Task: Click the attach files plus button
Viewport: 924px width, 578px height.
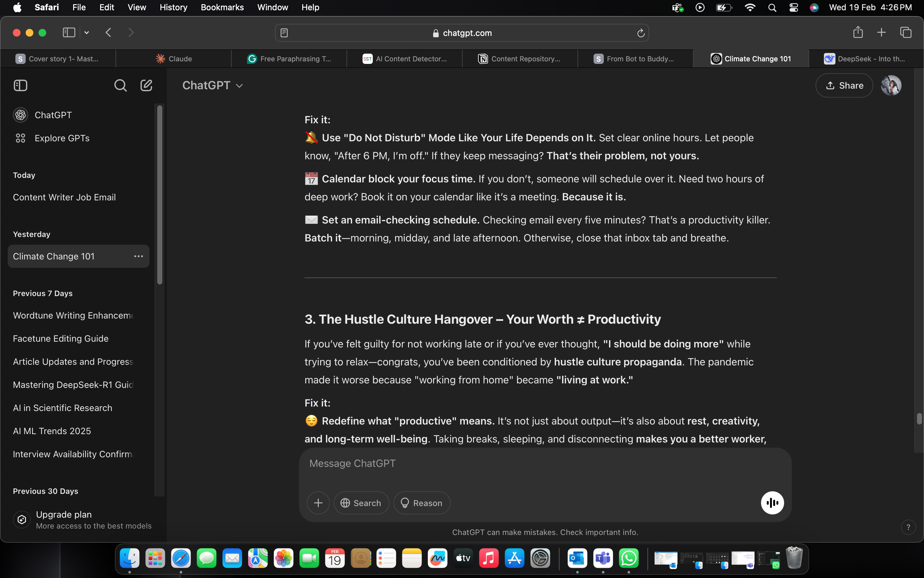Action: pos(318,503)
